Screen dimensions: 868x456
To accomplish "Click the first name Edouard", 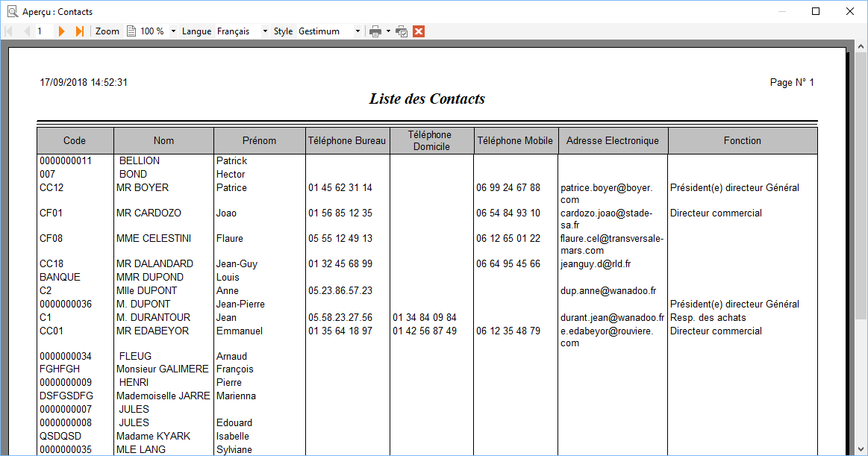I will (x=234, y=423).
